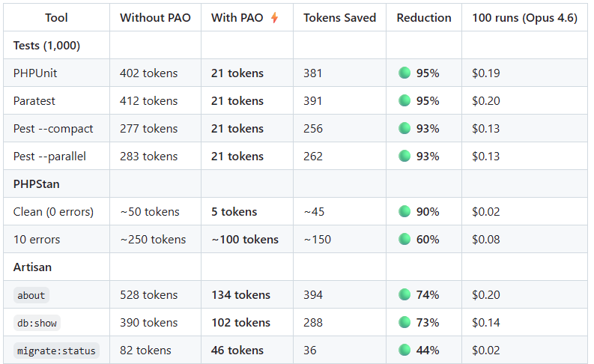The height and width of the screenshot is (364, 594).
Task: Click the green circle in the PHPUnit row
Action: tap(404, 73)
